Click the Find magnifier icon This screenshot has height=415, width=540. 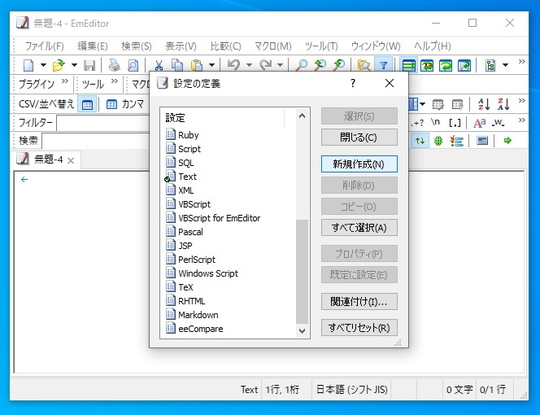[302, 65]
